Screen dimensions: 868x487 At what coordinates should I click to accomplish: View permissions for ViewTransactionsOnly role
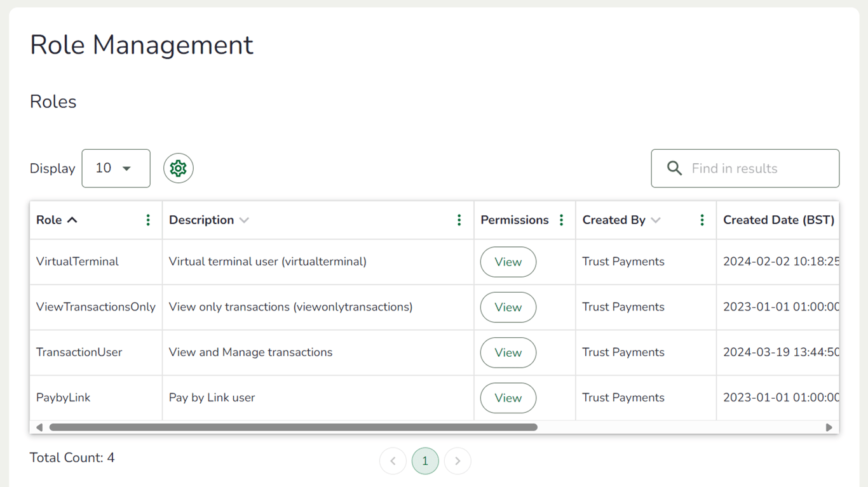tap(508, 307)
